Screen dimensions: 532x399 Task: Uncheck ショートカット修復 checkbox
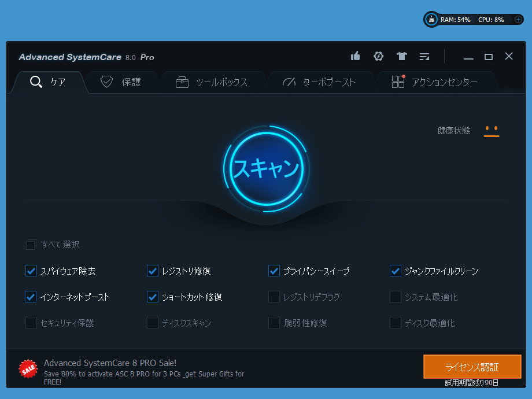(x=152, y=297)
